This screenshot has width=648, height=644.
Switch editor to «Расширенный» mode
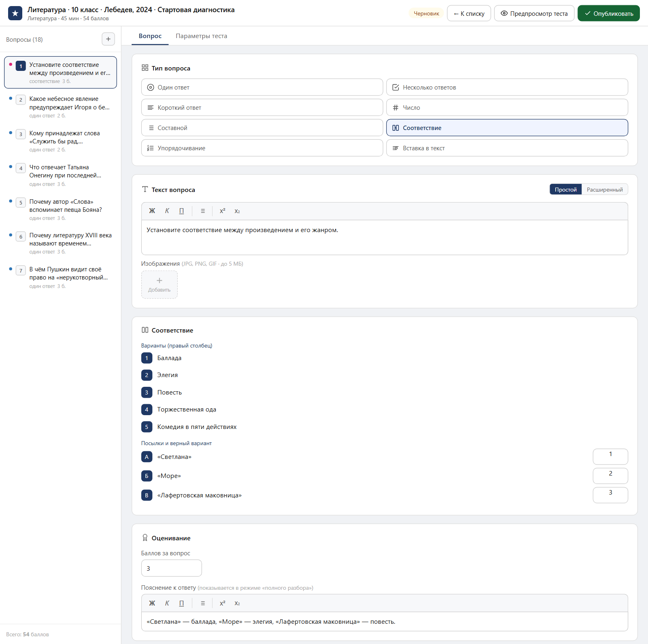[x=605, y=190]
